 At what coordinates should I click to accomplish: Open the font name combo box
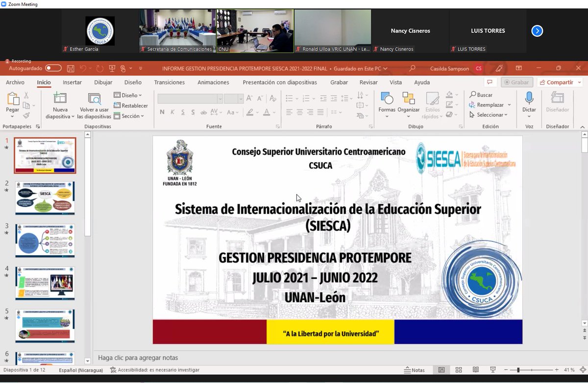pos(190,98)
